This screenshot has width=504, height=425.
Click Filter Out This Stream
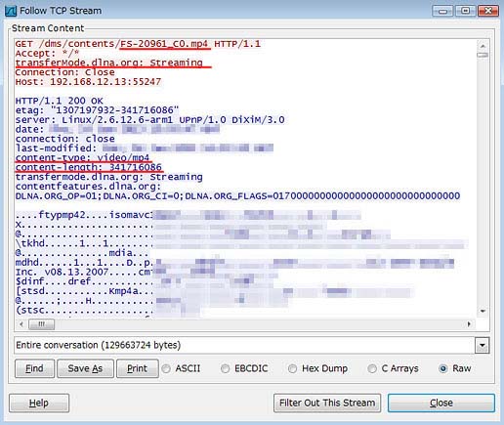[327, 403]
